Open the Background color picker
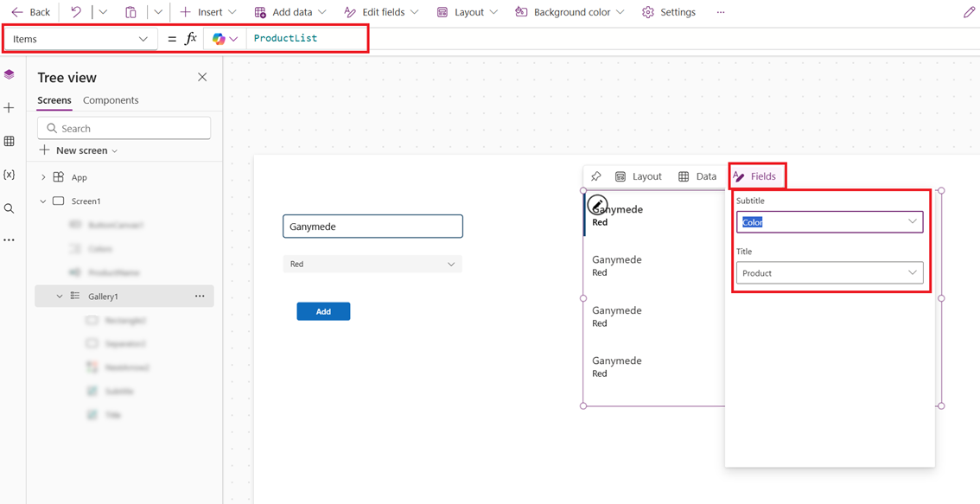The height and width of the screenshot is (504, 980). [570, 12]
